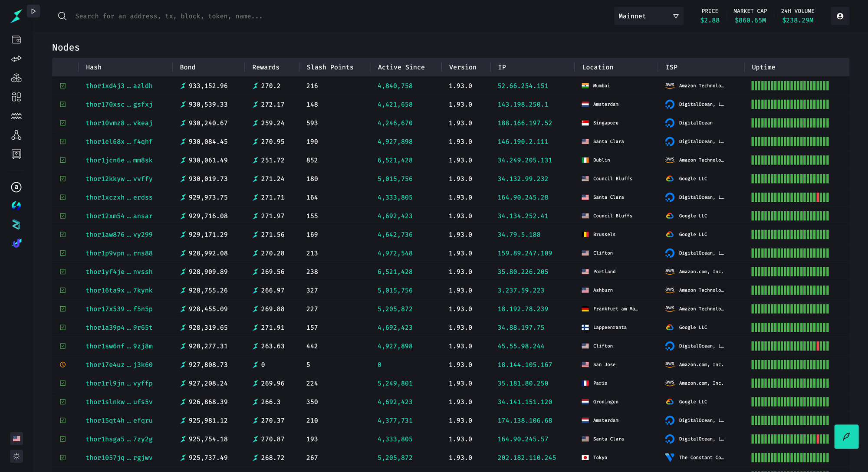Click the THORChain lightning logo

[x=16, y=16]
